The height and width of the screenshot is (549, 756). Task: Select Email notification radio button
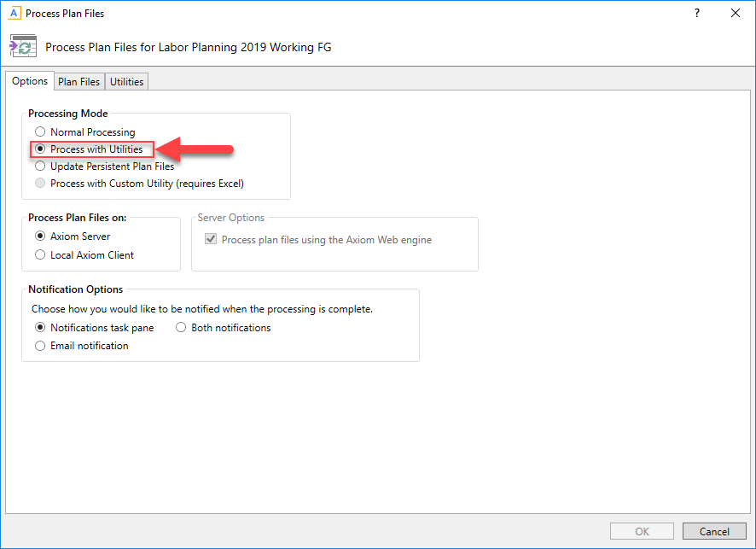pos(40,346)
